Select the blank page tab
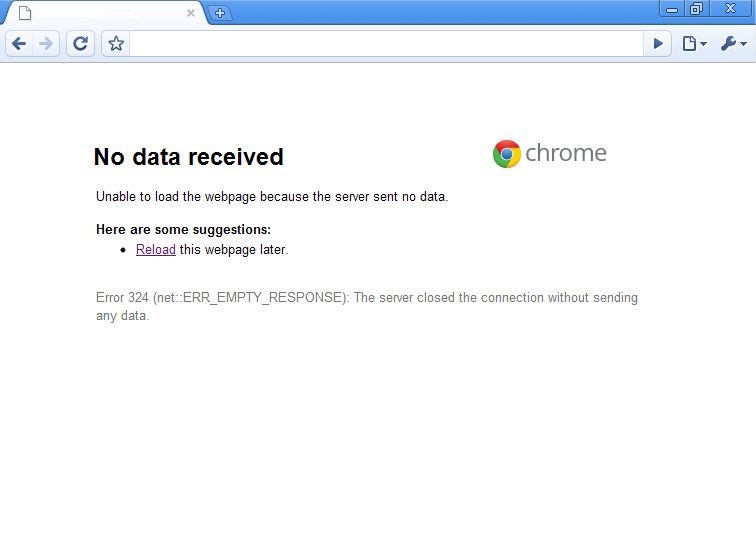The width and height of the screenshot is (756, 546). pyautogui.click(x=105, y=13)
